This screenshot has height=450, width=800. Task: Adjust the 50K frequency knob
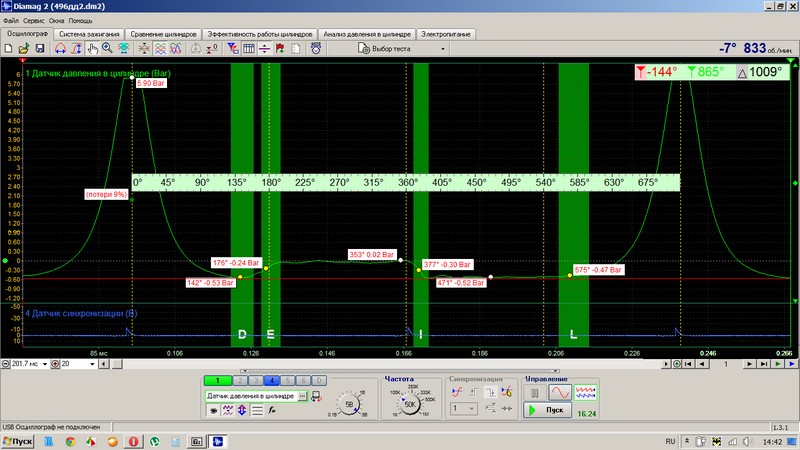coord(410,405)
